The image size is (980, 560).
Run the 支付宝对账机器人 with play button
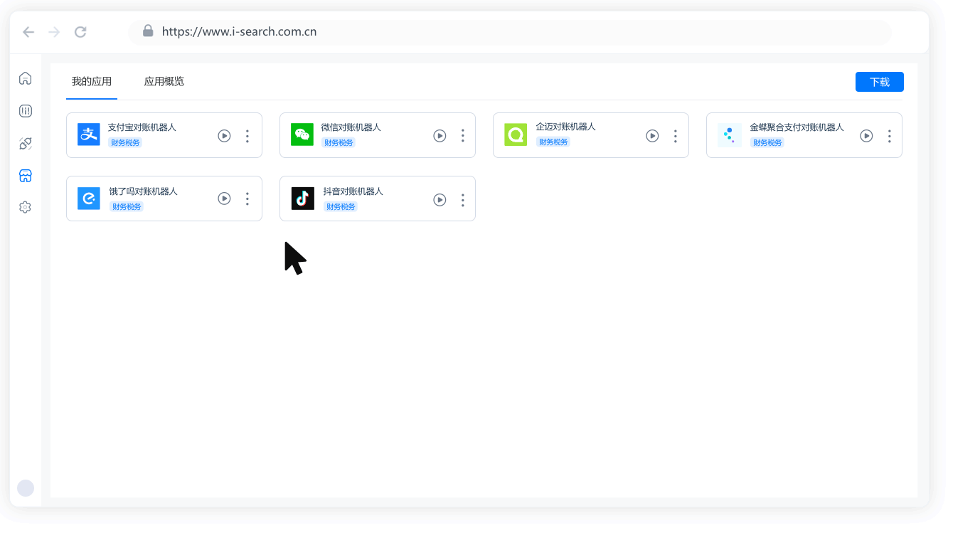pyautogui.click(x=224, y=136)
